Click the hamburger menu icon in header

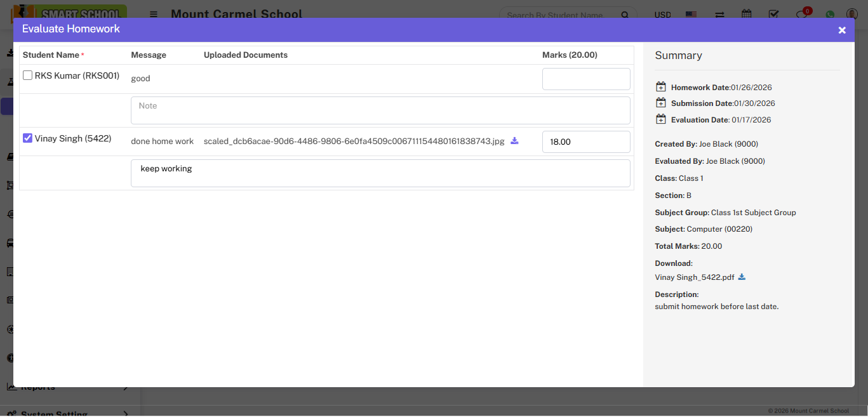point(154,14)
